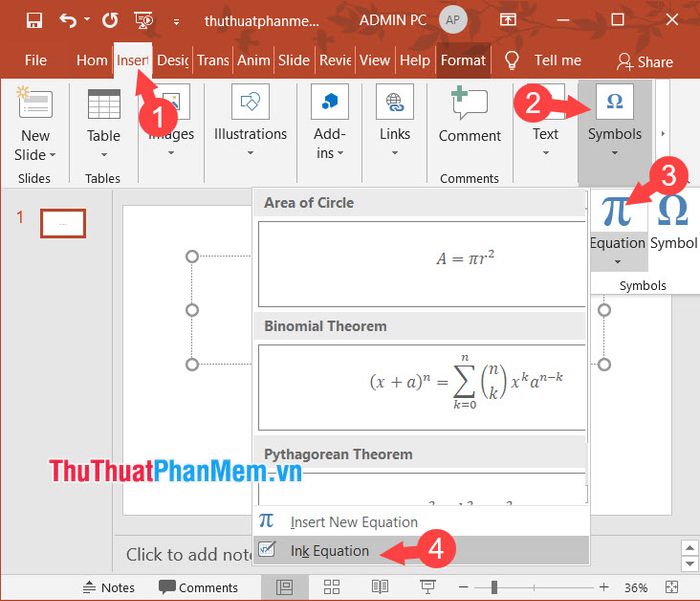Image resolution: width=700 pixels, height=601 pixels.
Task: Click the ribbon scroll right arrow
Action: pyautogui.click(x=663, y=134)
